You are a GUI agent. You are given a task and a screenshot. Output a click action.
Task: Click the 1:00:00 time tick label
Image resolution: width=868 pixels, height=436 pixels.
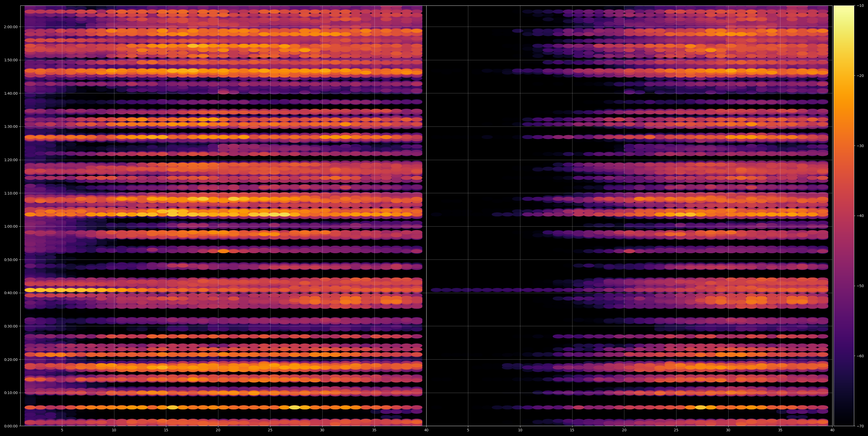[11, 227]
